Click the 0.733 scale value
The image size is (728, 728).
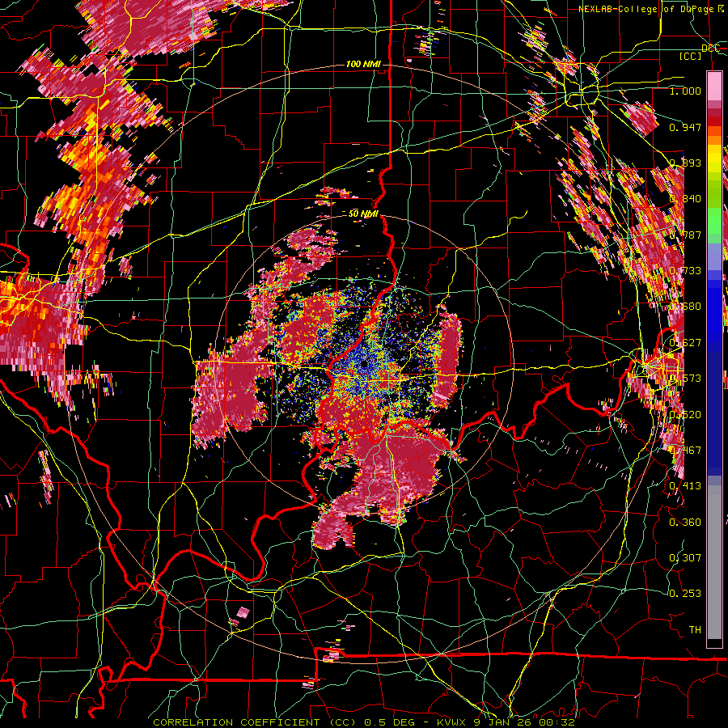685,271
